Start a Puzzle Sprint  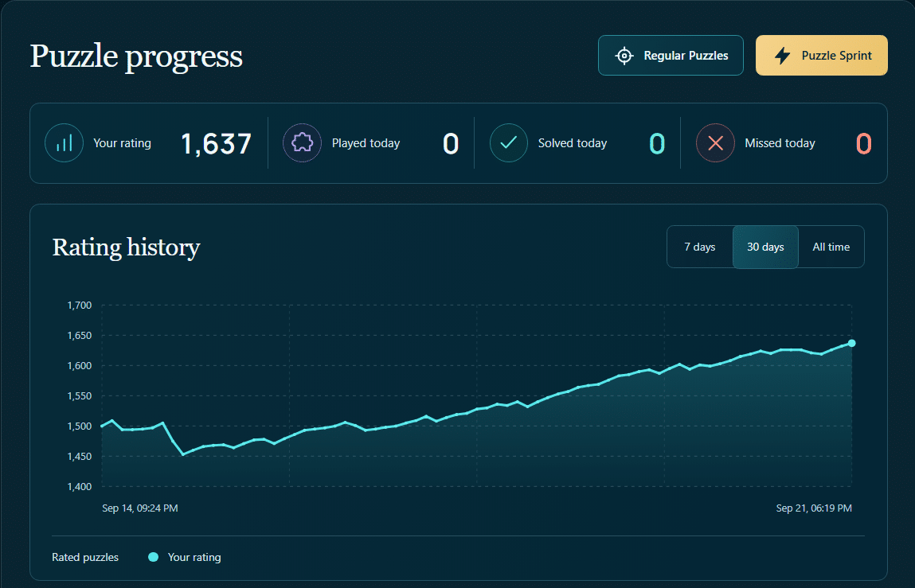(x=822, y=56)
